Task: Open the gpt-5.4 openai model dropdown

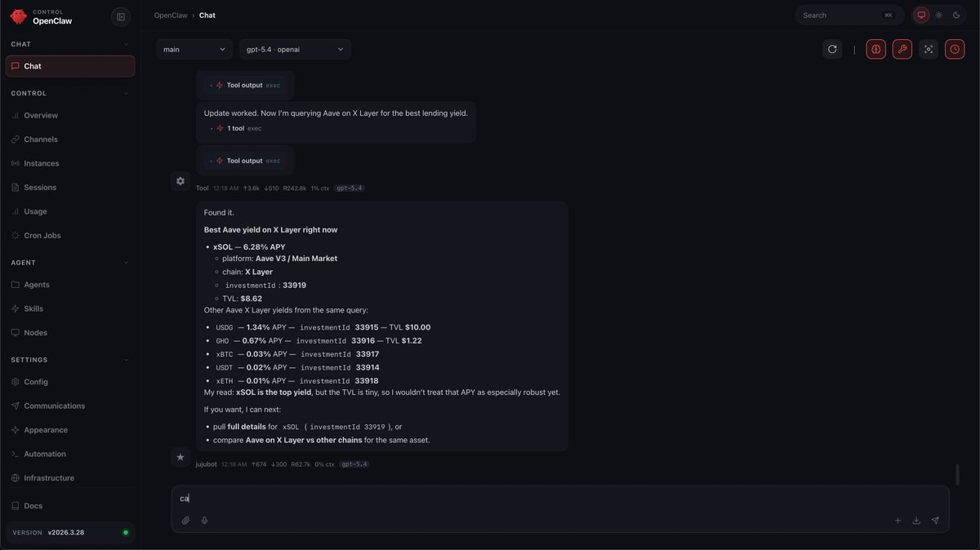Action: point(295,49)
